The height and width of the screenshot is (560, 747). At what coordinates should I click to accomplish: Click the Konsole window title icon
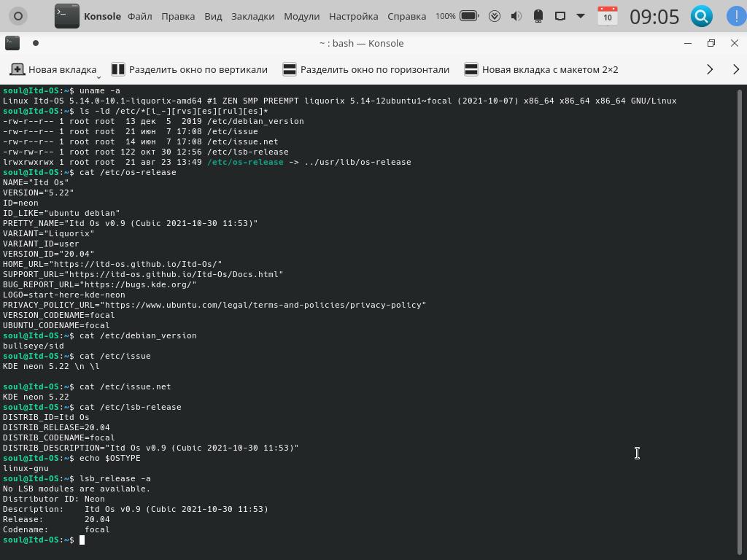coord(12,43)
